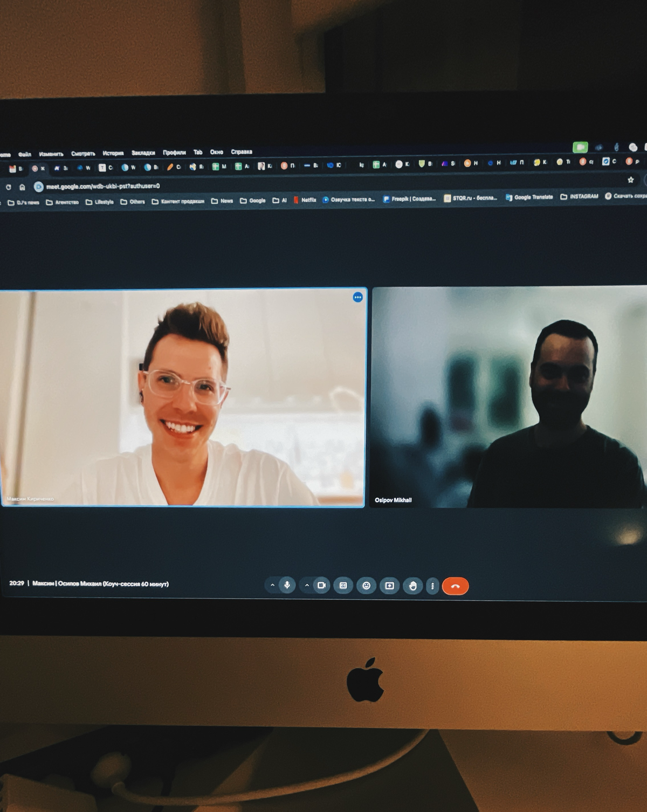The width and height of the screenshot is (647, 812).
Task: Raise hand in the meeting
Action: [x=412, y=586]
